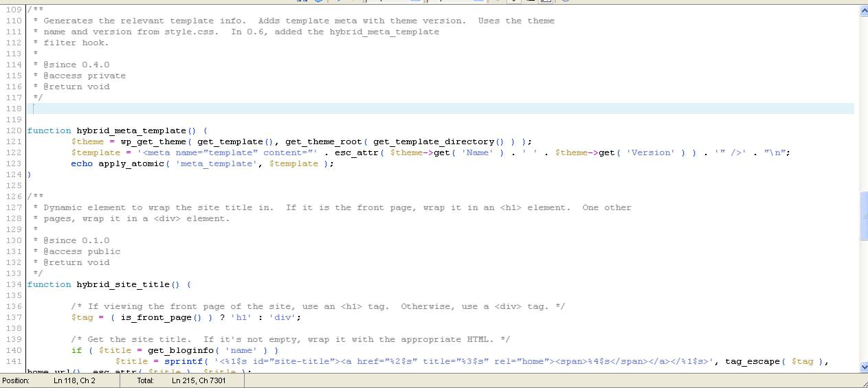This screenshot has height=388, width=868.
Task: Click line number 134 in the gutter
Action: pos(14,284)
